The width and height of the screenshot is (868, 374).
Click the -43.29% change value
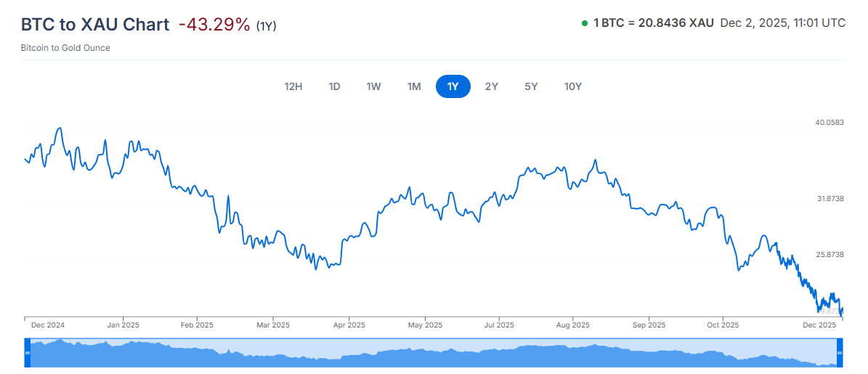(x=214, y=24)
